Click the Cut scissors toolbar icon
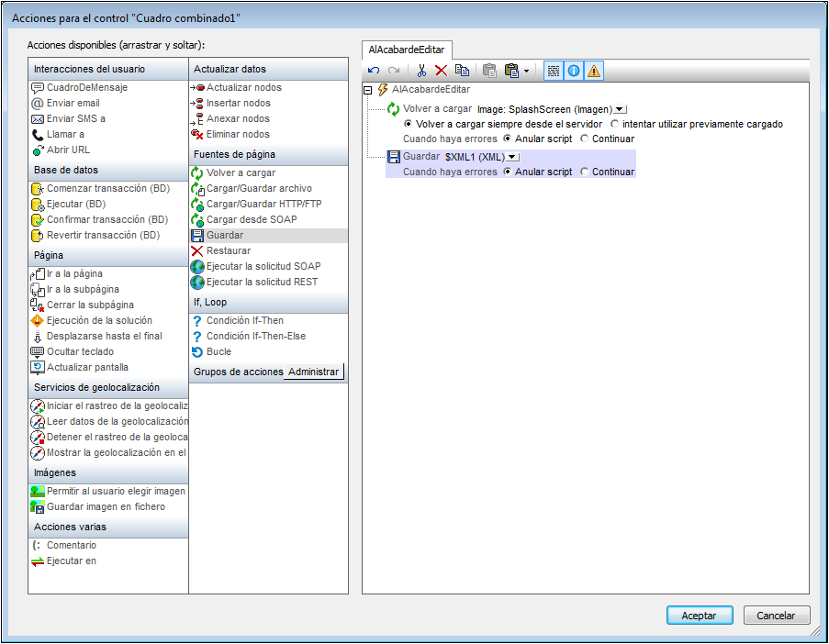829x644 pixels. [421, 71]
